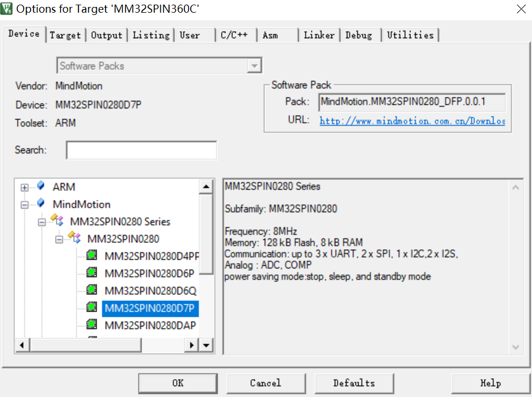
Task: Click the 'Frequency: 8MHz' description line
Action: click(x=261, y=231)
